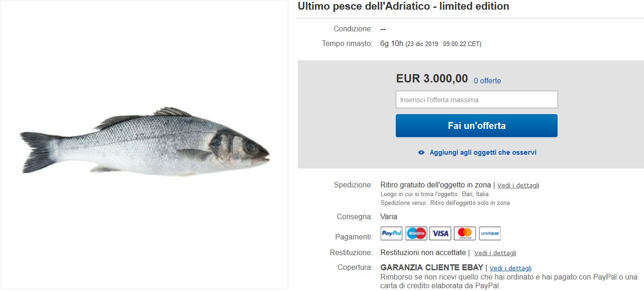The image size is (644, 291).
Task: Click the "GARANZIA CLIENTE EBAY" heading
Action: pyautogui.click(x=432, y=268)
